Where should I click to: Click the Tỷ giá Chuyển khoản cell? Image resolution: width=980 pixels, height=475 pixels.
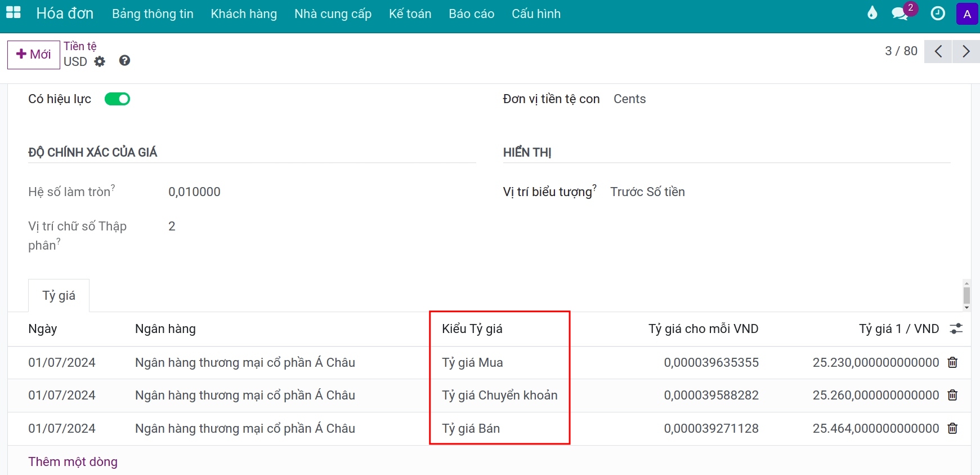tap(500, 396)
